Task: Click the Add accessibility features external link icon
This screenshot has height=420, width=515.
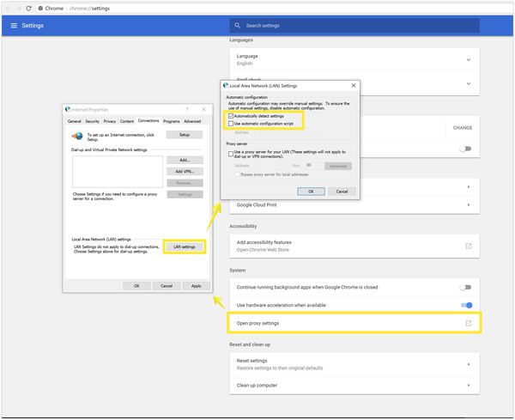Action: [469, 246]
